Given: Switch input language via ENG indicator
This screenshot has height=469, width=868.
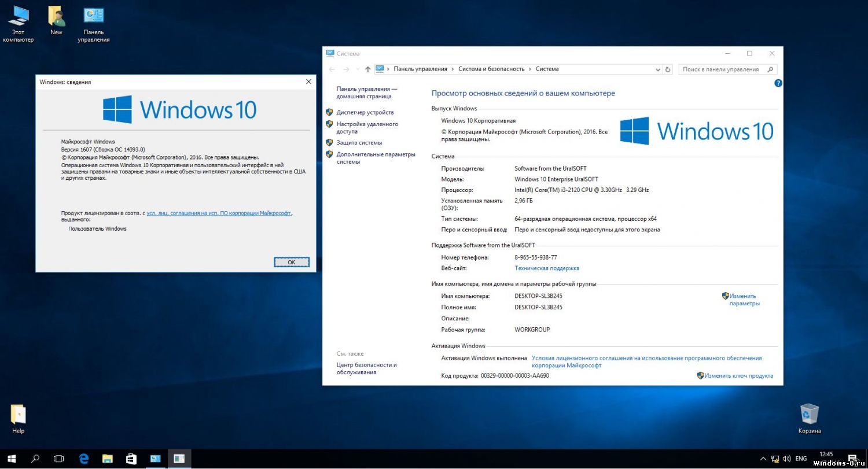Looking at the screenshot, I should tap(801, 459).
